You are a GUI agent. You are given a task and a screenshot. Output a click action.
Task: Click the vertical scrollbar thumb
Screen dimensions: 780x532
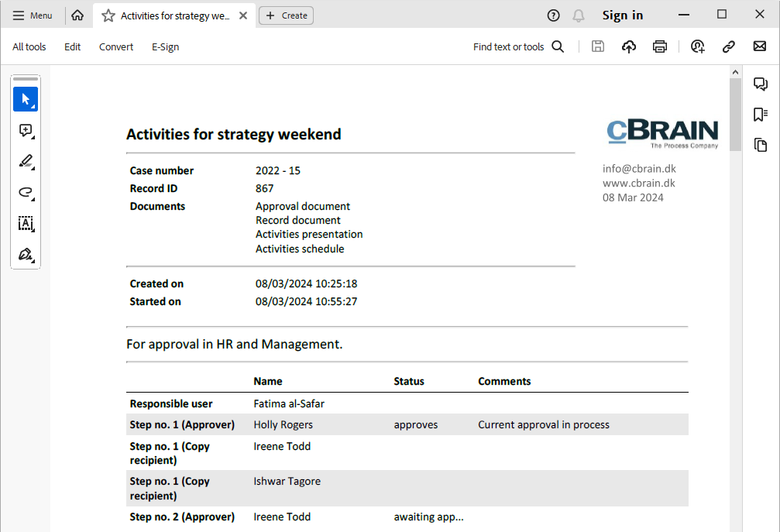tap(735, 114)
